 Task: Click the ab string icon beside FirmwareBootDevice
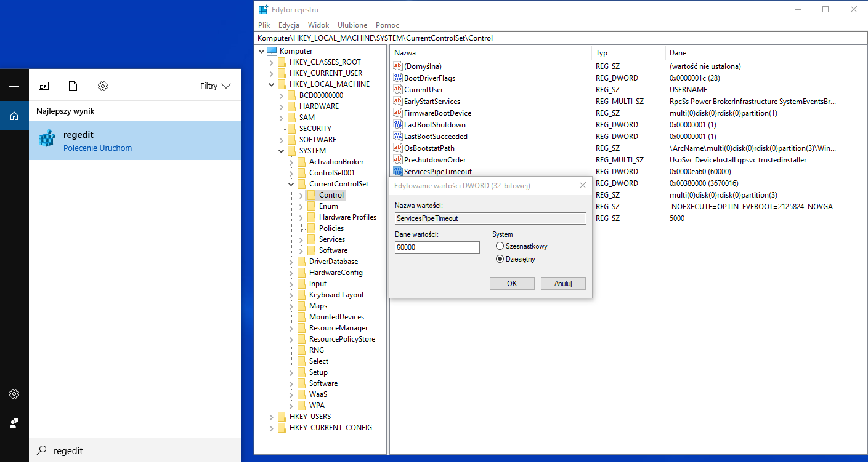tap(397, 113)
